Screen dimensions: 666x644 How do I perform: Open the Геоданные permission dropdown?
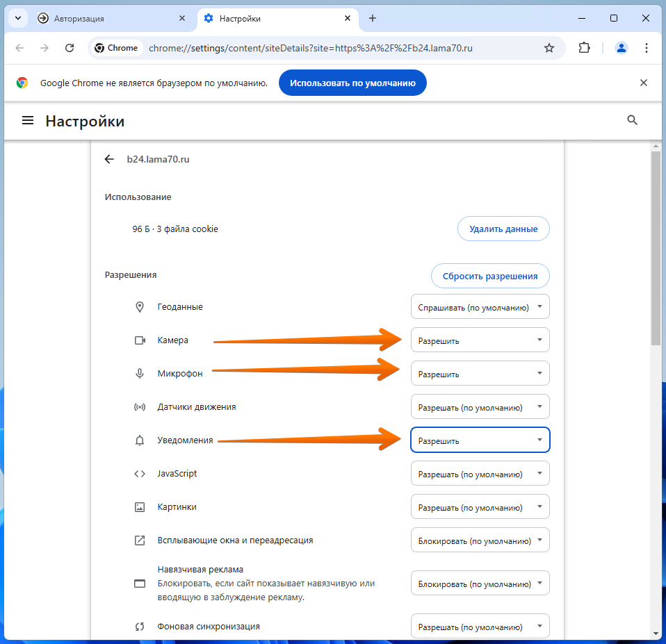click(480, 306)
